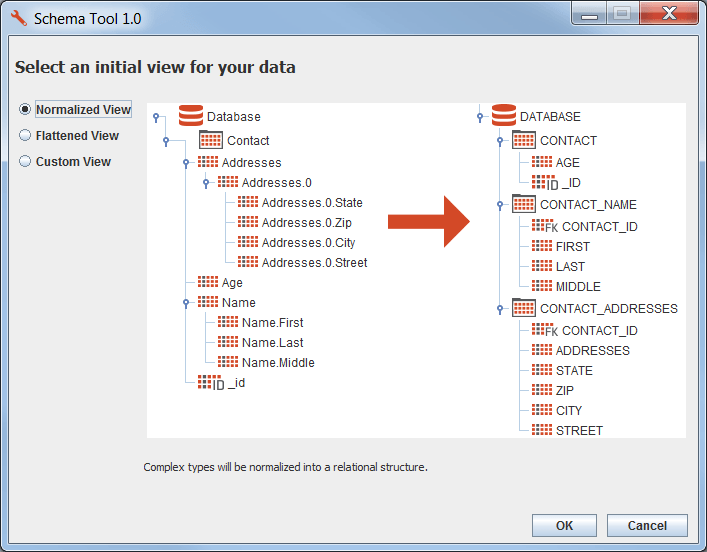Click the Schema Tool wrench icon

coord(18,18)
